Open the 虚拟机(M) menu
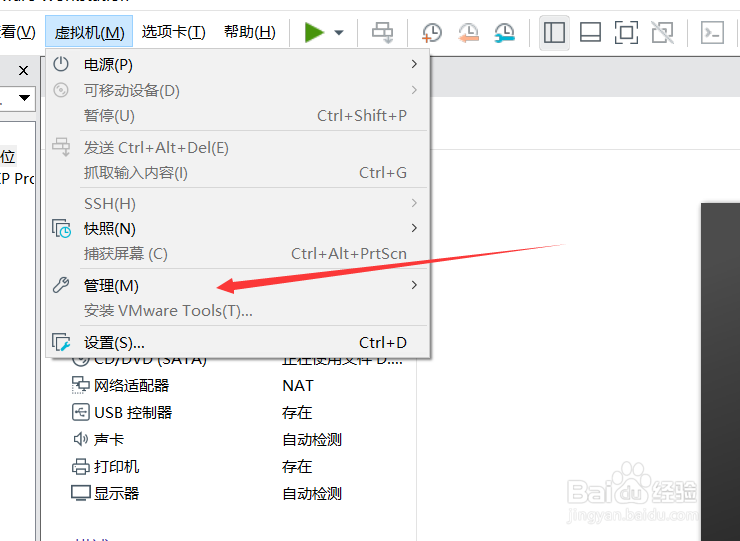This screenshot has height=541, width=740. click(x=89, y=32)
